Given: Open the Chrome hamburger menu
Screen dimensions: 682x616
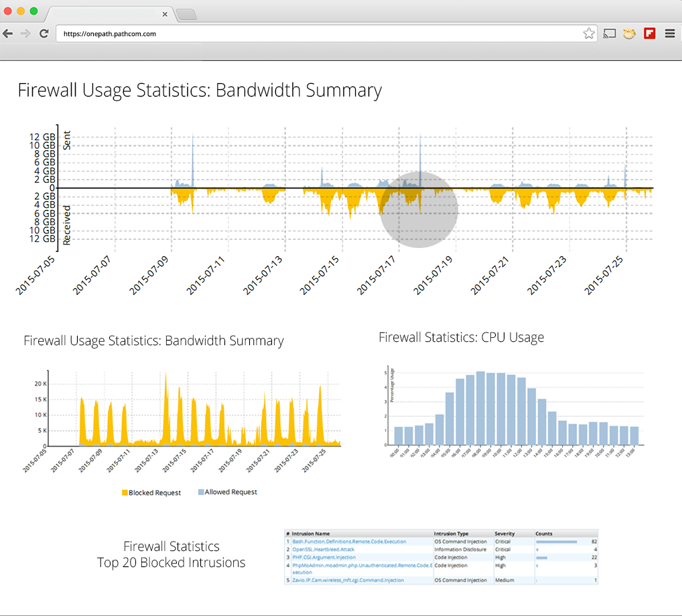Looking at the screenshot, I should (x=670, y=34).
